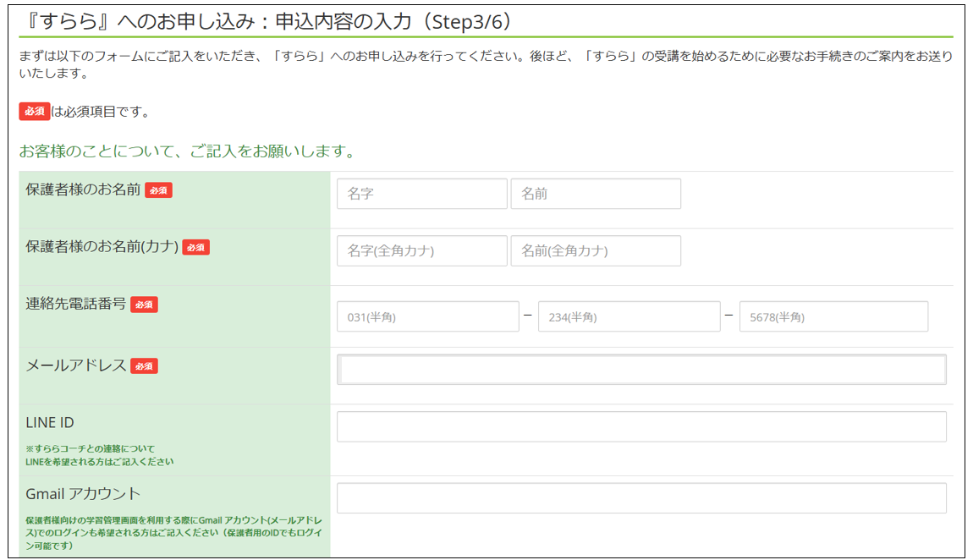Click the guardian given name field 名前
Viewport: 973px width, 560px height.
(596, 194)
